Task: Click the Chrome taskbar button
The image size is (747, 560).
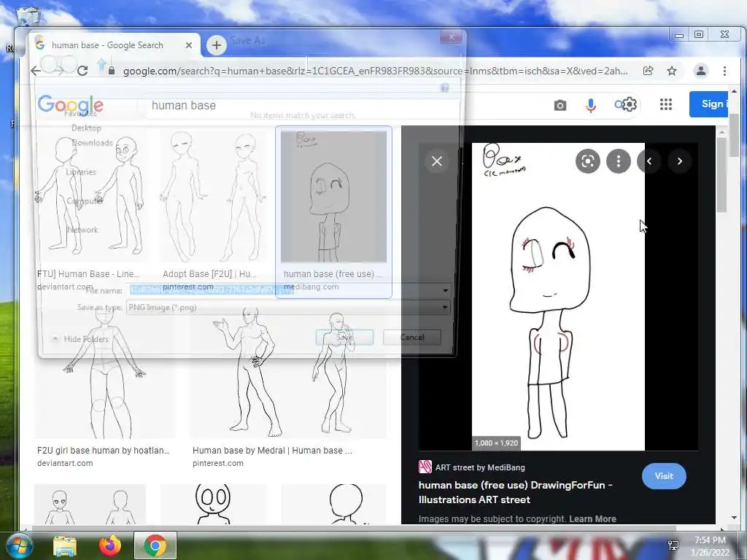Action: (155, 545)
